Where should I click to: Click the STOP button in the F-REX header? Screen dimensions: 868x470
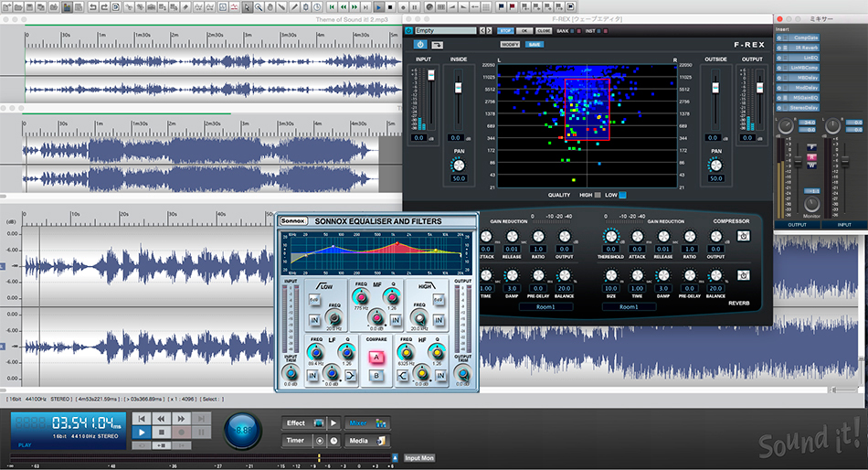click(x=505, y=31)
